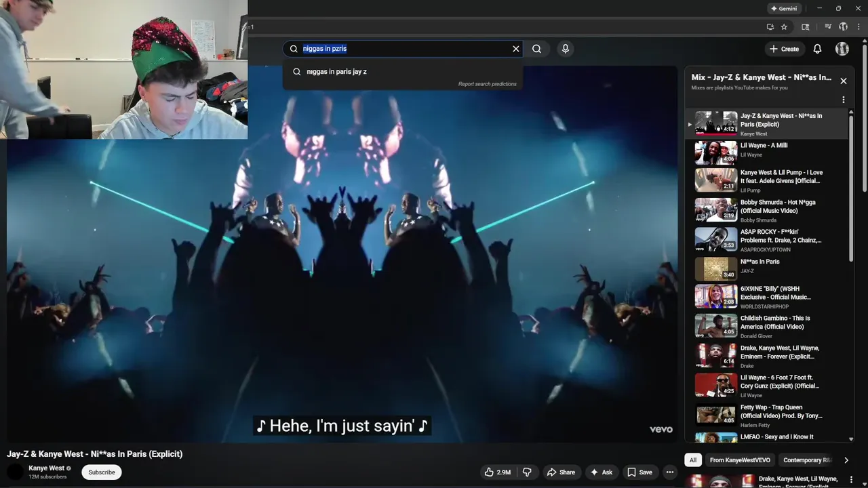This screenshot has width=868, height=488.
Task: Show more filter chips with the arrow
Action: click(846, 460)
